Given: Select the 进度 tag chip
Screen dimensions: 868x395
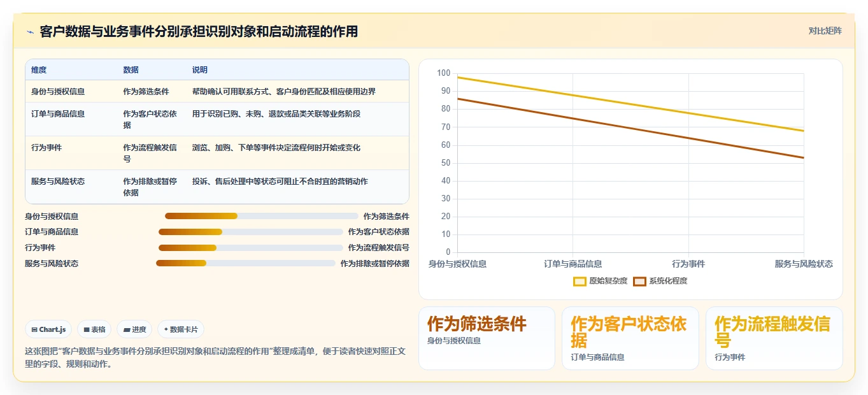Looking at the screenshot, I should point(134,329).
